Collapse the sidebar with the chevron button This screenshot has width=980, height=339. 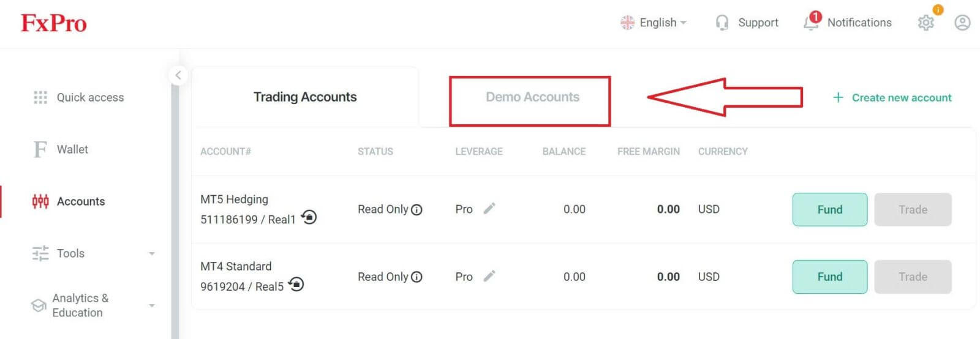178,75
